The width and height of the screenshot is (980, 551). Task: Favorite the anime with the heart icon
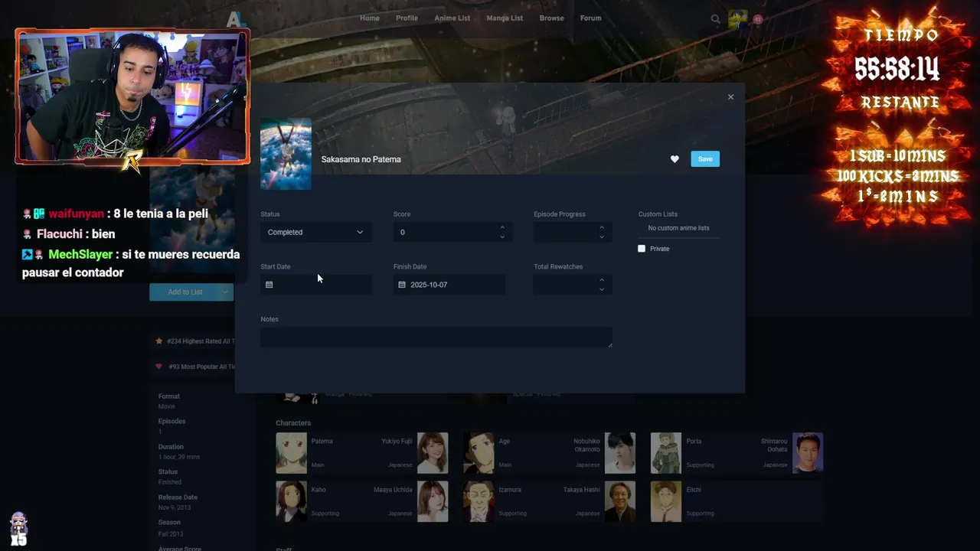[x=675, y=159]
